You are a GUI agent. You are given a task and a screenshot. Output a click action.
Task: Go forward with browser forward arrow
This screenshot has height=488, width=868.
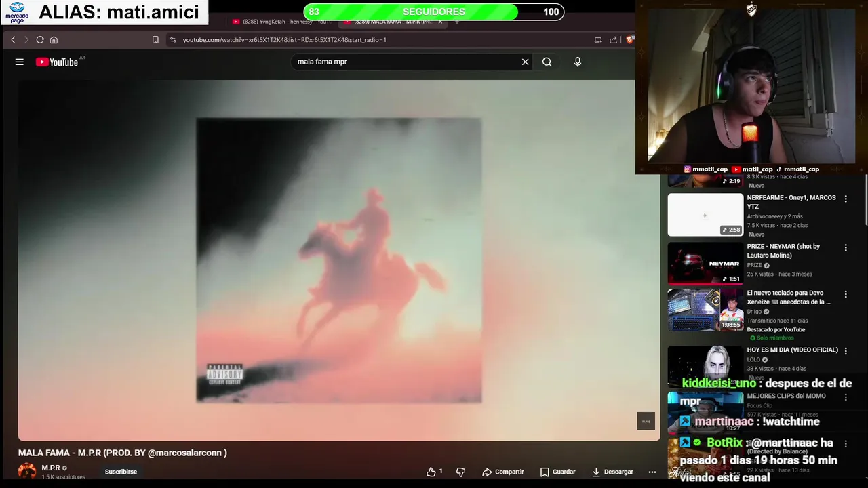[26, 40]
